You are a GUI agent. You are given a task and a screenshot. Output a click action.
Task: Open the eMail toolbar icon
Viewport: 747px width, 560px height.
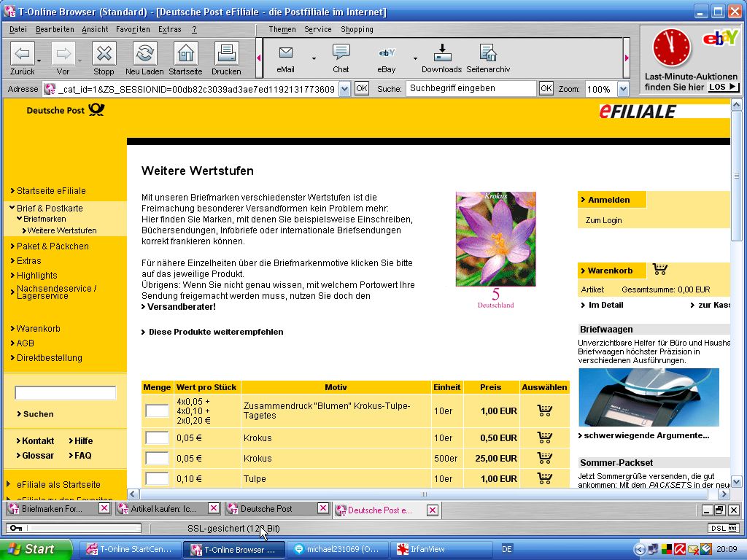point(285,53)
